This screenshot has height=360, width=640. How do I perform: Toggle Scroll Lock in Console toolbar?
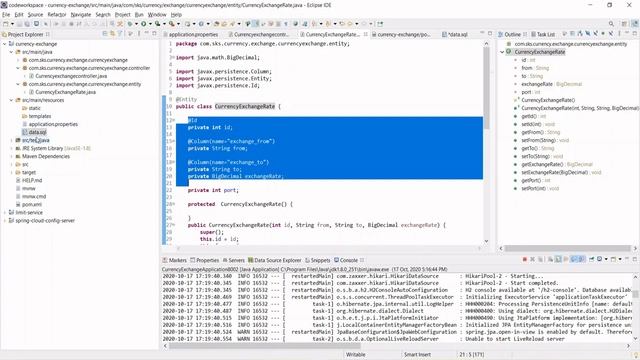pos(558,259)
